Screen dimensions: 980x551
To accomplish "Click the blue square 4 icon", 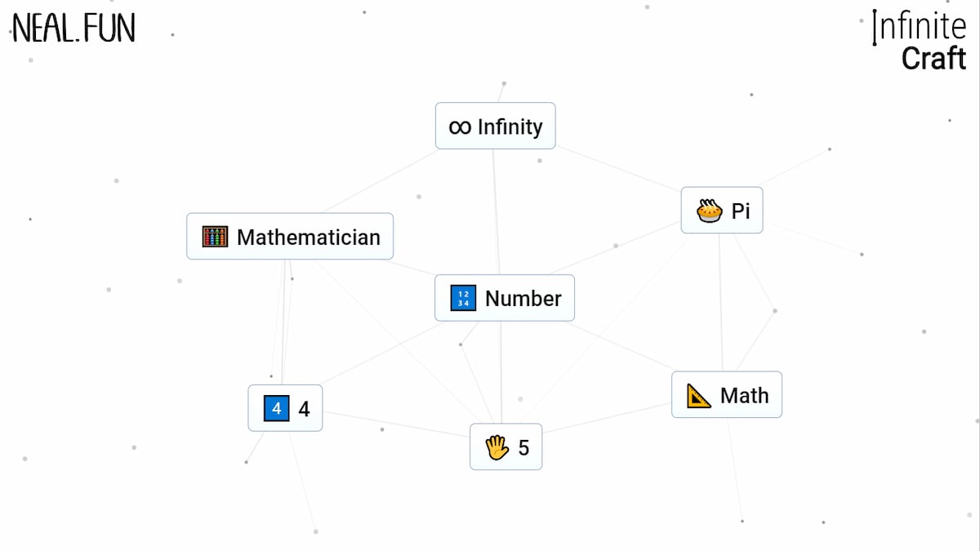I will click(277, 408).
